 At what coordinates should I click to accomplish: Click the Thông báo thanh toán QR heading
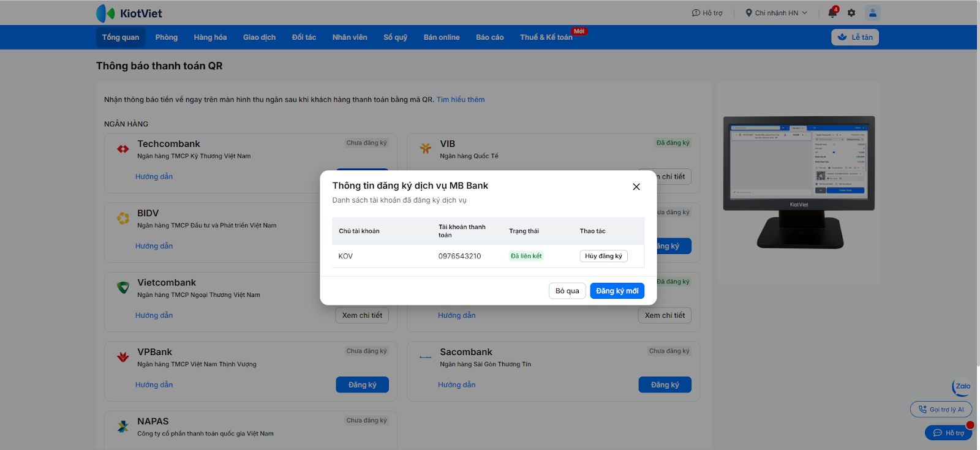click(x=159, y=66)
